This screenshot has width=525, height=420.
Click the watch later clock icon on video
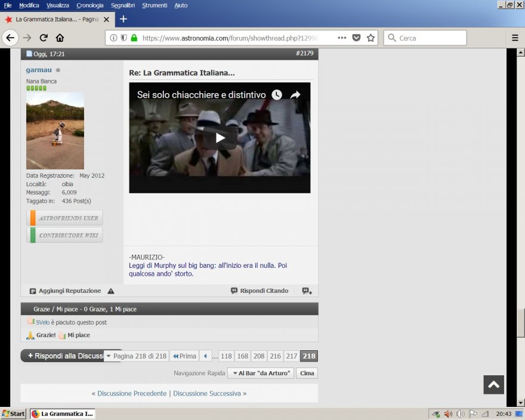click(277, 95)
